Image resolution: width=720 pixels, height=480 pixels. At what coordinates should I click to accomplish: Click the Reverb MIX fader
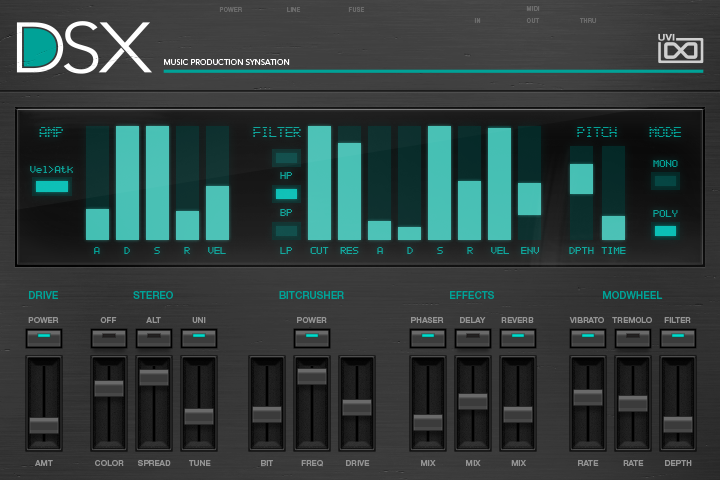pos(518,414)
